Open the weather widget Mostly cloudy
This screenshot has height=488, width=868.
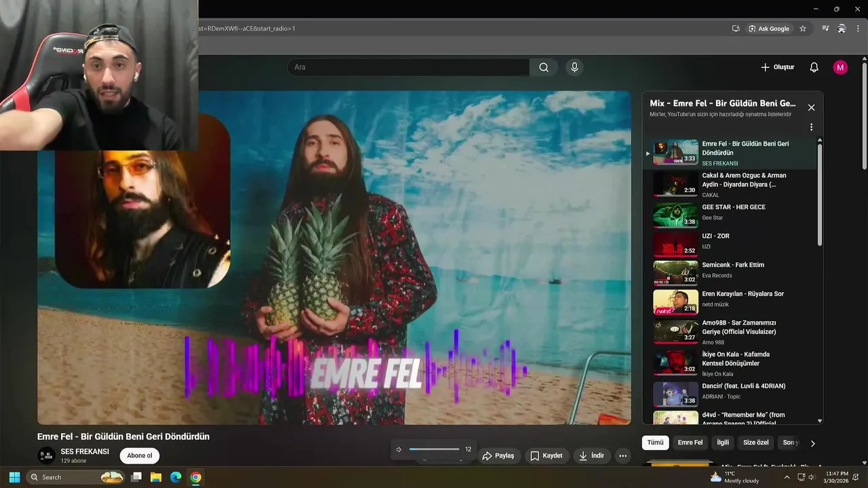734,477
